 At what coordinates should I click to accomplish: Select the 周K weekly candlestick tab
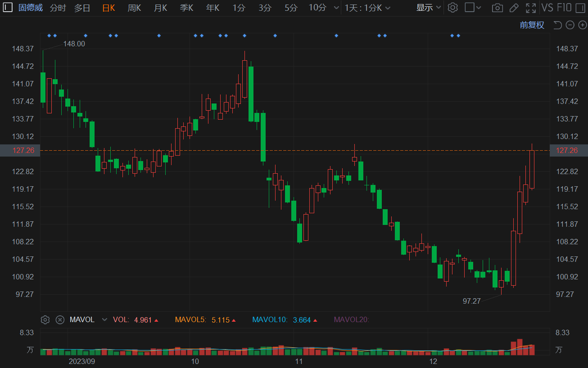click(x=134, y=8)
